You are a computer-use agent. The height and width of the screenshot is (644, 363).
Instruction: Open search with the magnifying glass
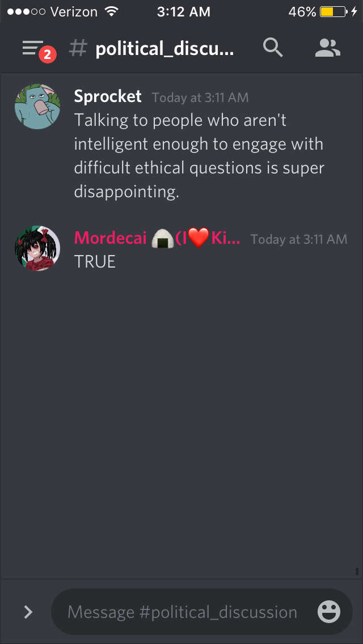pos(273,48)
